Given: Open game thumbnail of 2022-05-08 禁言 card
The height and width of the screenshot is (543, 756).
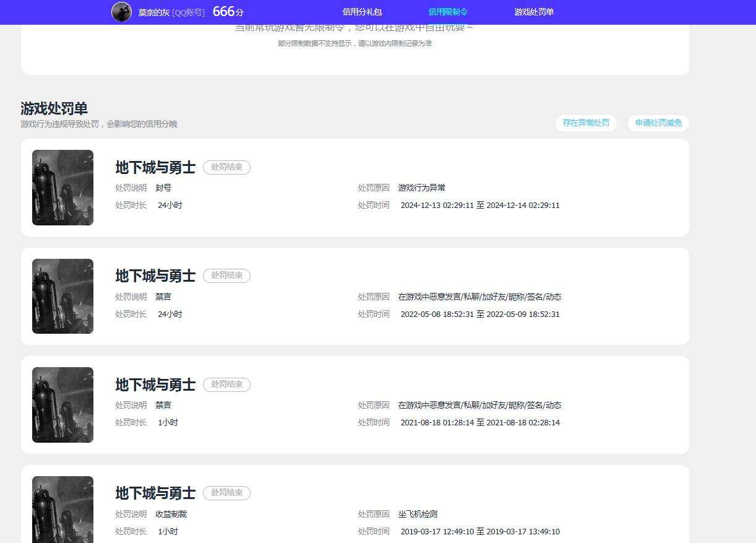Looking at the screenshot, I should click(62, 296).
